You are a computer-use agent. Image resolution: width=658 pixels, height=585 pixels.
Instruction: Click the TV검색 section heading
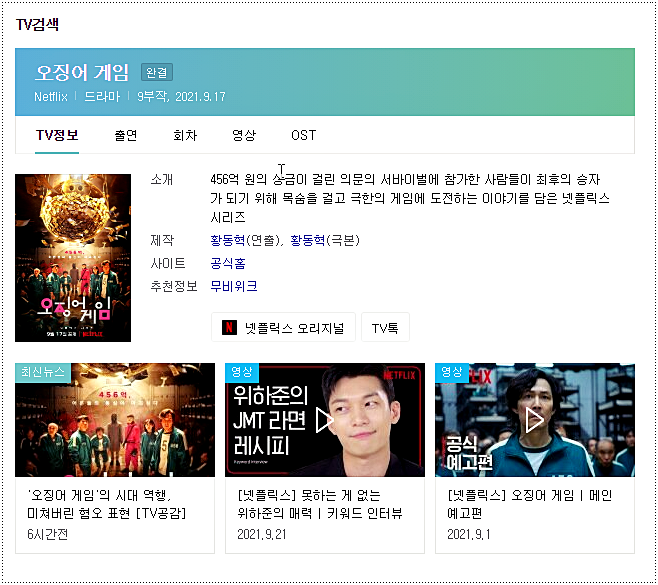(x=37, y=24)
